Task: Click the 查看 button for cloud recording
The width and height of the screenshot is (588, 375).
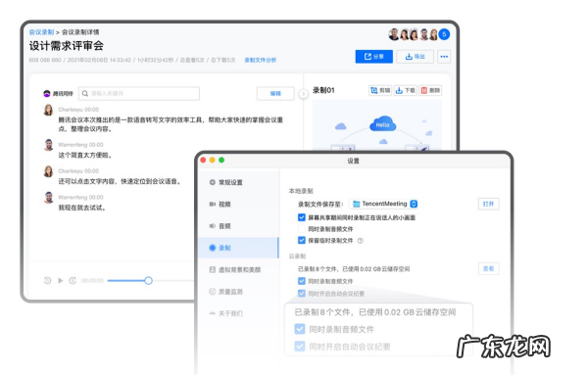Action: pyautogui.click(x=488, y=268)
